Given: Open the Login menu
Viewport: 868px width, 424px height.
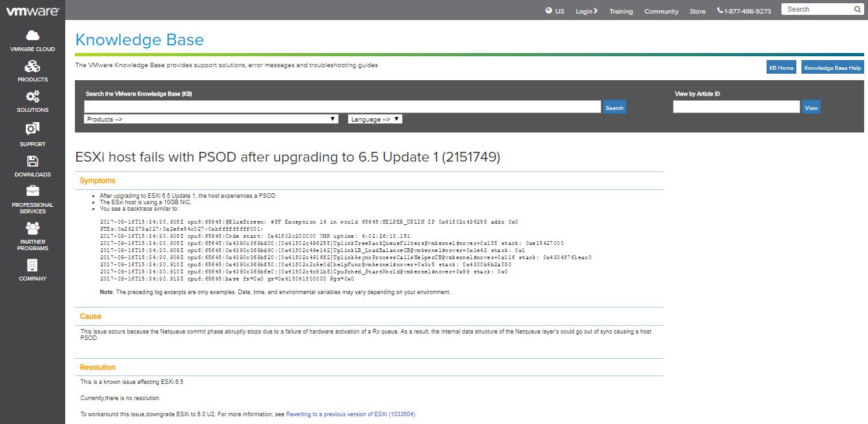Looking at the screenshot, I should 586,11.
